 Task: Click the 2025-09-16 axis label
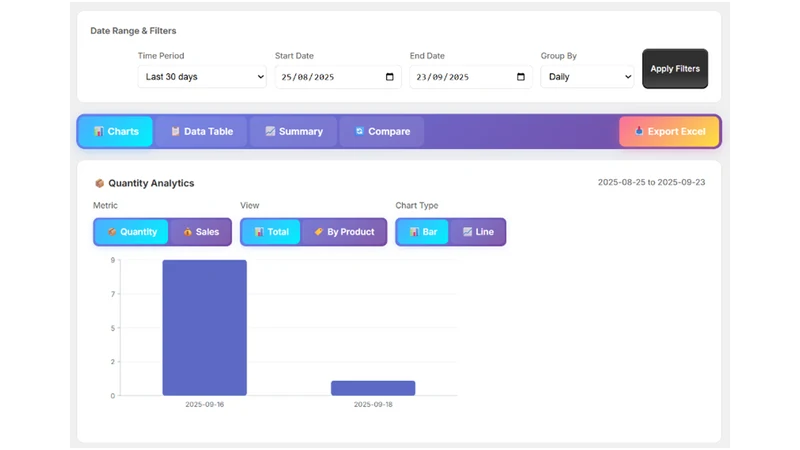pos(205,404)
